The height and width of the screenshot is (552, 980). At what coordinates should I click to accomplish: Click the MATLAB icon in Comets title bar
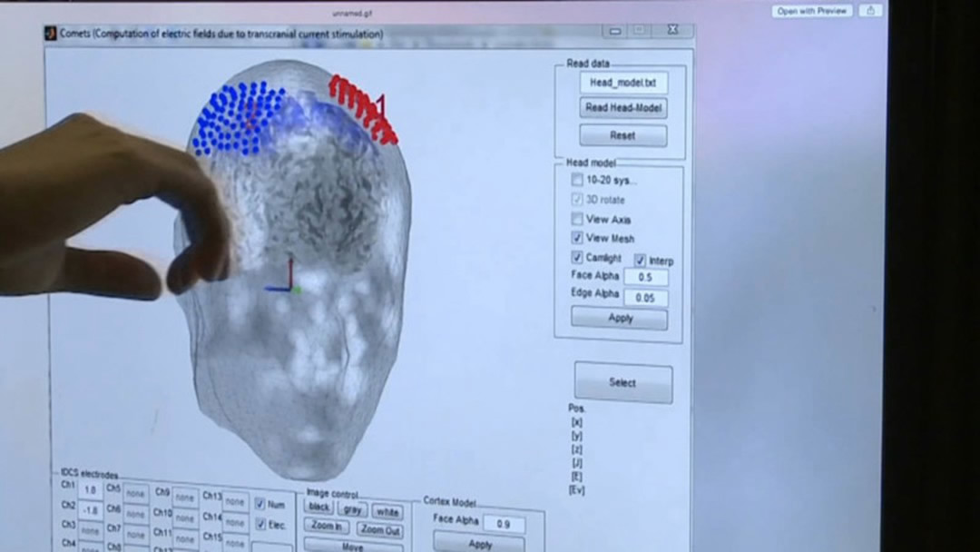click(x=51, y=34)
